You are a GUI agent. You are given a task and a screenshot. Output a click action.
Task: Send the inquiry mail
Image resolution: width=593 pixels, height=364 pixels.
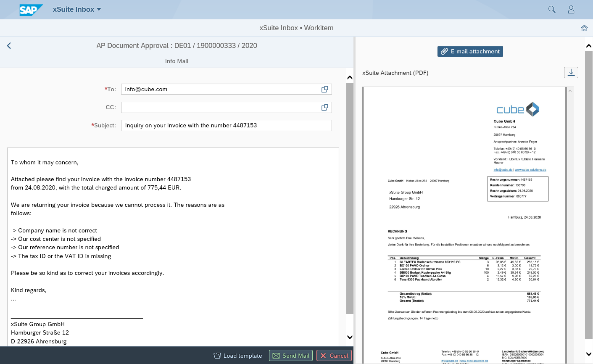click(291, 355)
